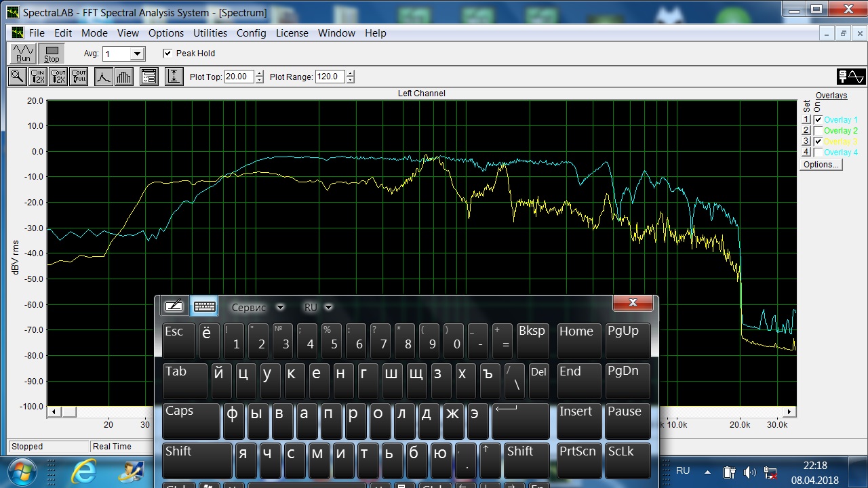This screenshot has height=488, width=868.
Task: Switch to line graph display
Action: (x=103, y=77)
